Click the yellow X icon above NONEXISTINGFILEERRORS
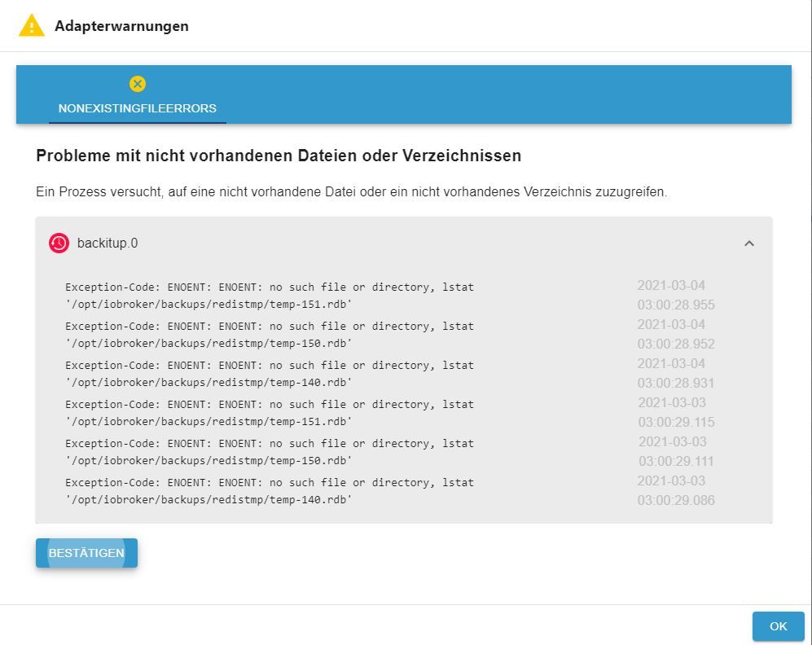The width and height of the screenshot is (812, 645). point(137,84)
